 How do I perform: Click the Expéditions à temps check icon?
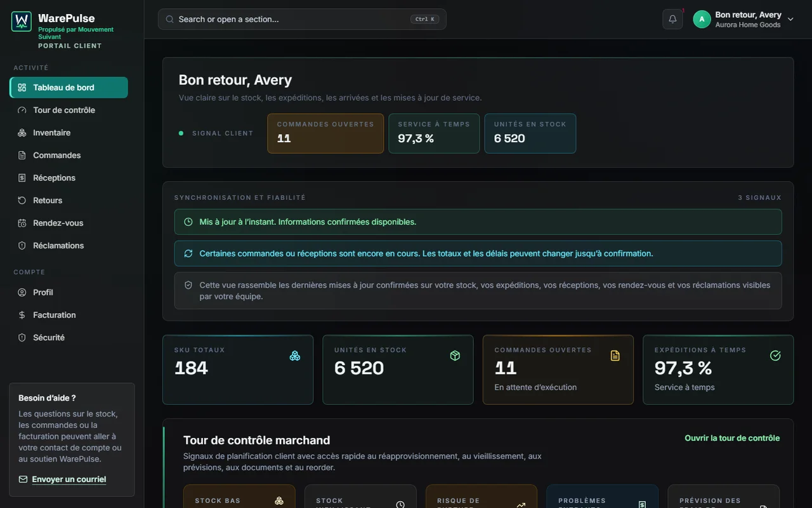point(775,356)
